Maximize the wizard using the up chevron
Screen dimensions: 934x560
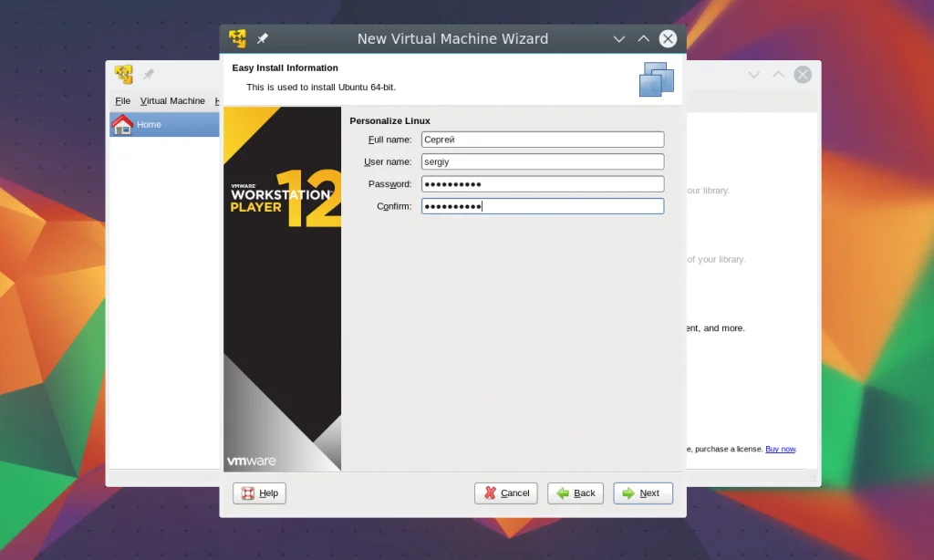[x=643, y=39]
